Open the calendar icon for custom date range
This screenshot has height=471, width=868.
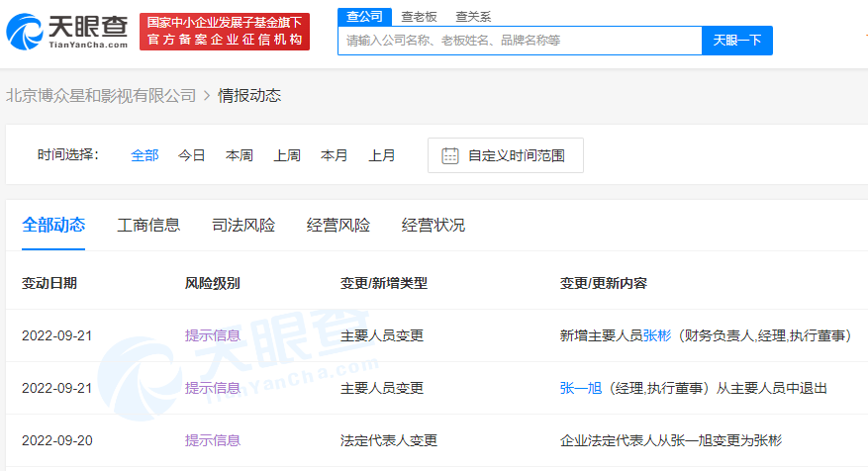pos(450,155)
